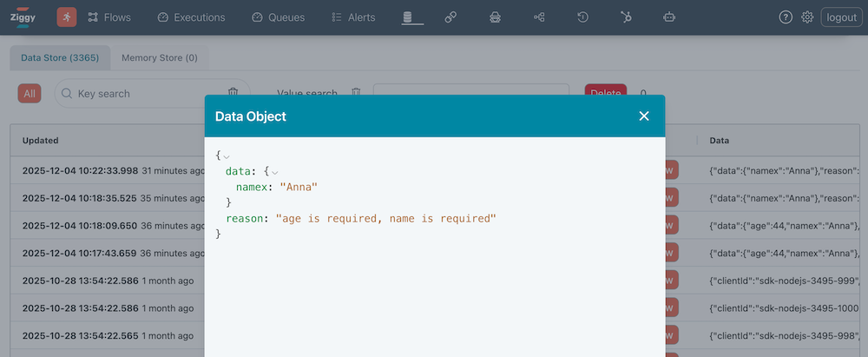Collapse the data object chevron

276,172
